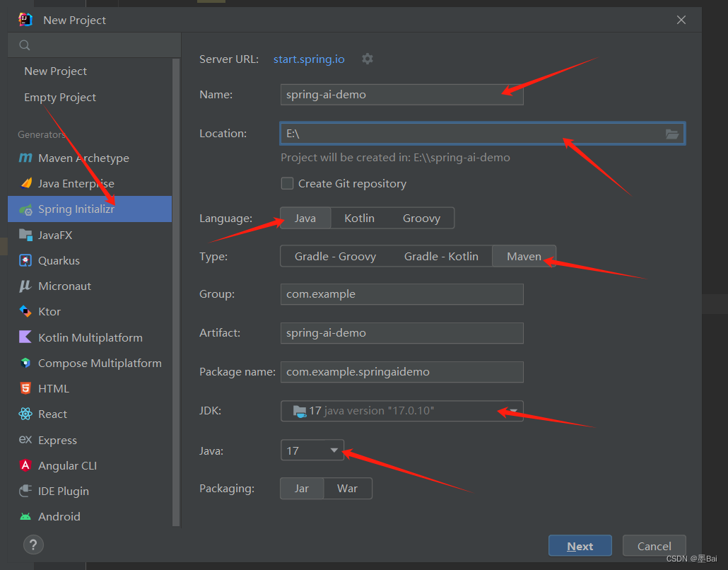Image resolution: width=728 pixels, height=570 pixels.
Task: Click the Android robot icon
Action: tap(25, 516)
